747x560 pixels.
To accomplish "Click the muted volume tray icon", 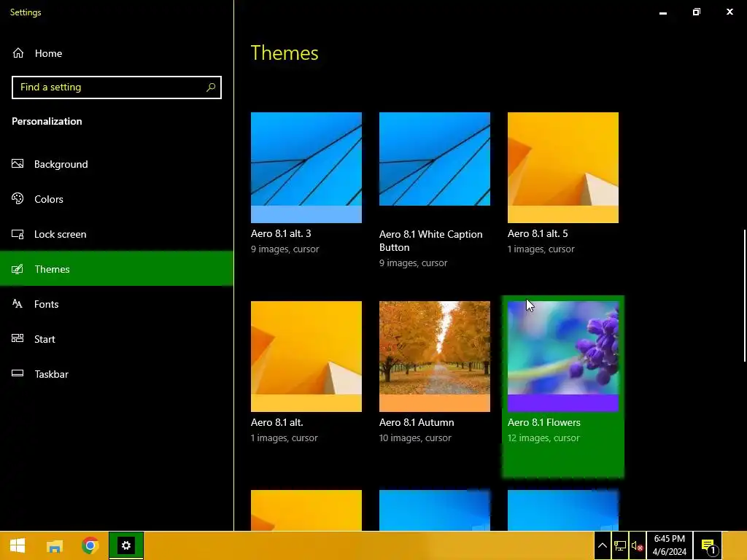I will tap(637, 545).
